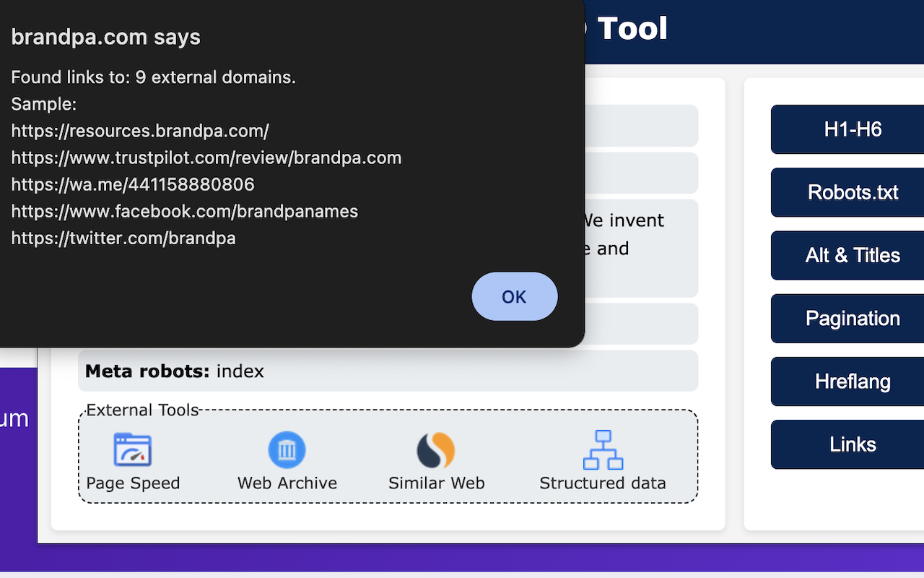Open the Links analysis panel
Viewport: 924px width, 578px height.
pyautogui.click(x=853, y=444)
